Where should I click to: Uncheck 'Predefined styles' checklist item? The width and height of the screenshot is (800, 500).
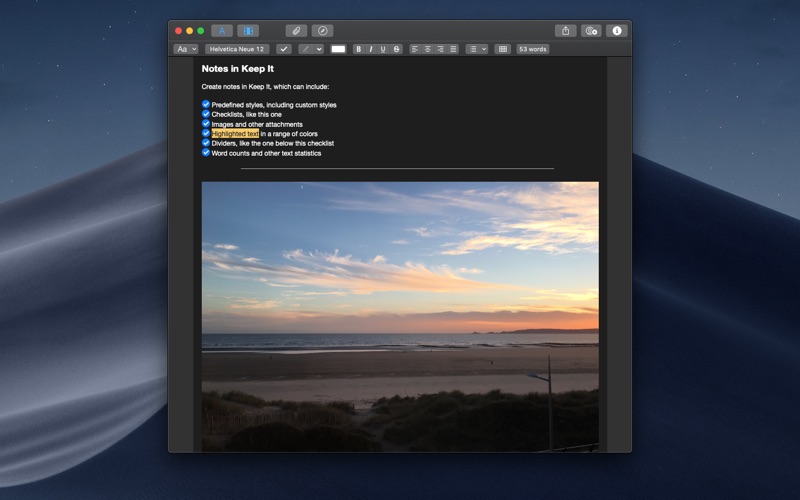pos(206,104)
